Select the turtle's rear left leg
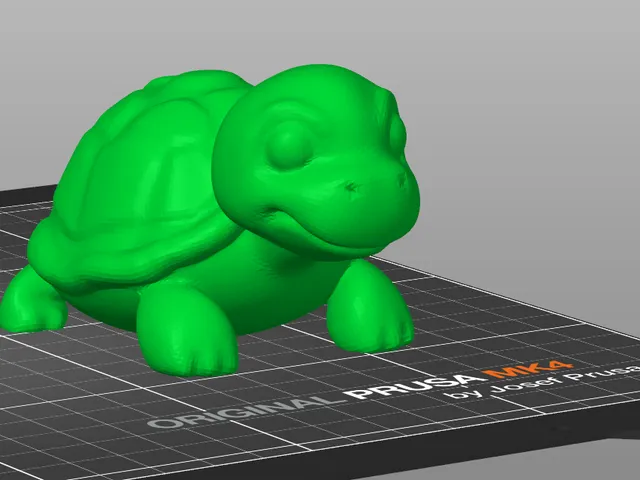The image size is (640, 480). click(31, 300)
